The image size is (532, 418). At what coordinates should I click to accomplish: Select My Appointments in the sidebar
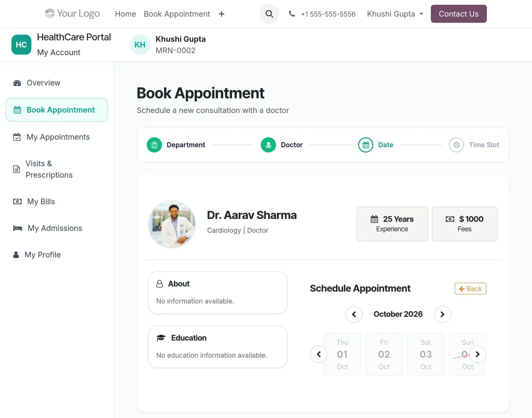tap(57, 137)
